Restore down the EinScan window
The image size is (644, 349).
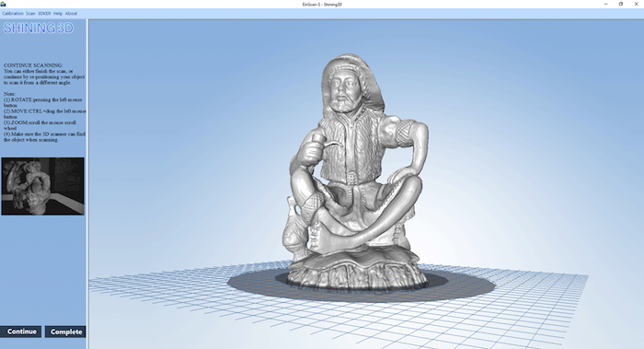[x=621, y=4]
